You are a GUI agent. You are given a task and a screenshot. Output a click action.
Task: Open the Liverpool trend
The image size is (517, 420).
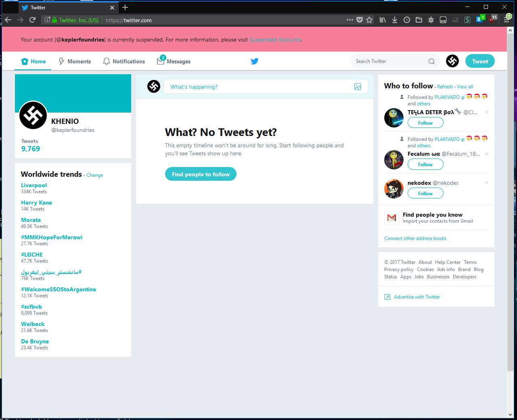(x=34, y=185)
